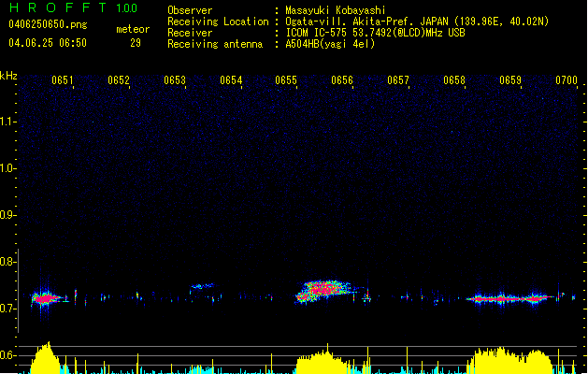Click the 'meteor' label

133,29
